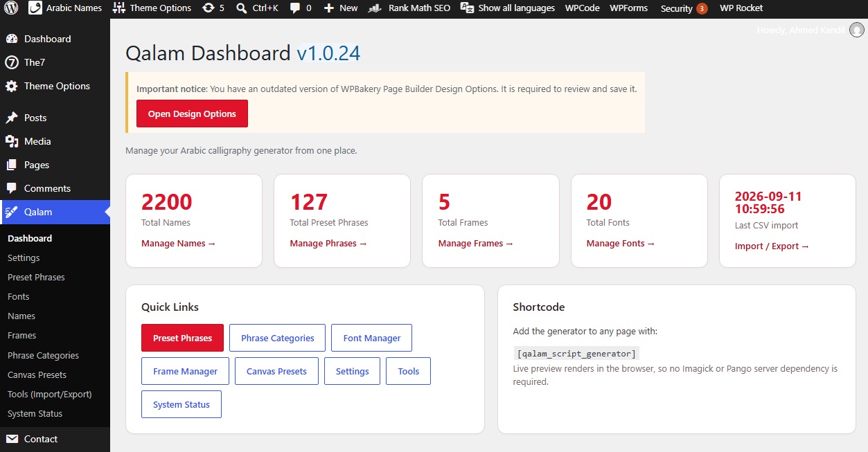Click the Comments speech bubble sidebar icon
The image size is (868, 452).
click(x=12, y=188)
